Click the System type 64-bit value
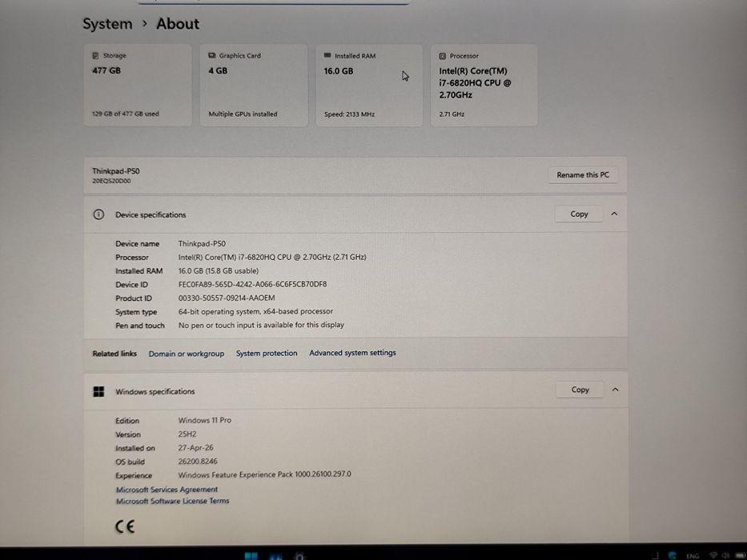This screenshot has height=560, width=747. 255,311
